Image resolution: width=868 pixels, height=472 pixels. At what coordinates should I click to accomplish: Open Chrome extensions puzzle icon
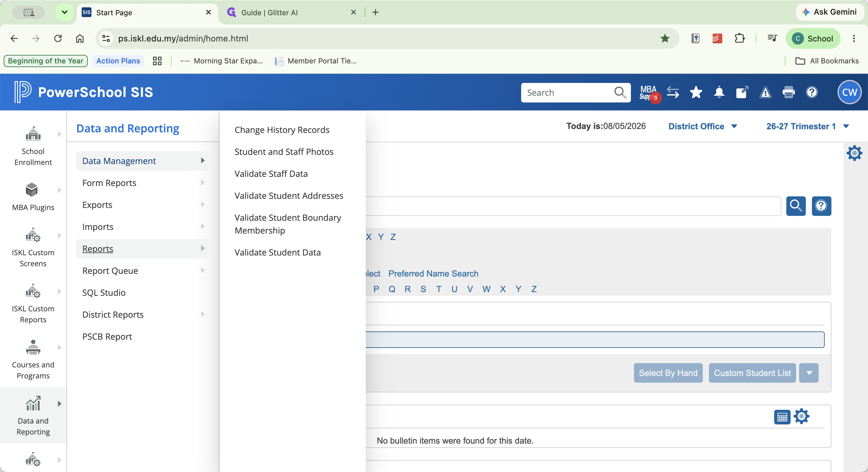click(739, 38)
